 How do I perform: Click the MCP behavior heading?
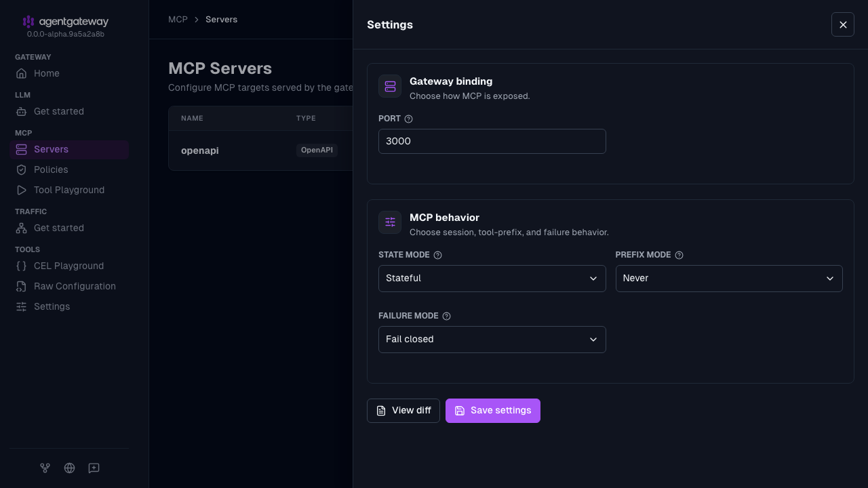(444, 218)
